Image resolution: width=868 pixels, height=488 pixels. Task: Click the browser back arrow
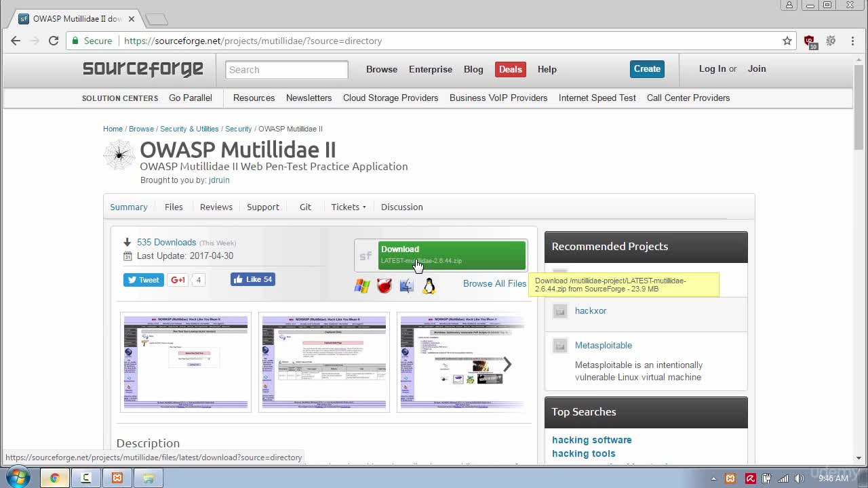pos(16,41)
